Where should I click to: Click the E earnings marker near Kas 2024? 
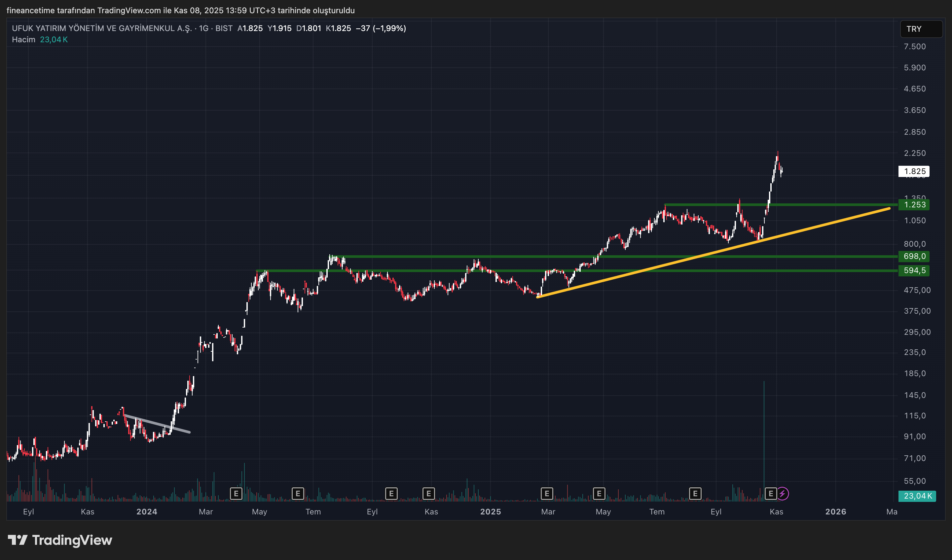(x=428, y=494)
